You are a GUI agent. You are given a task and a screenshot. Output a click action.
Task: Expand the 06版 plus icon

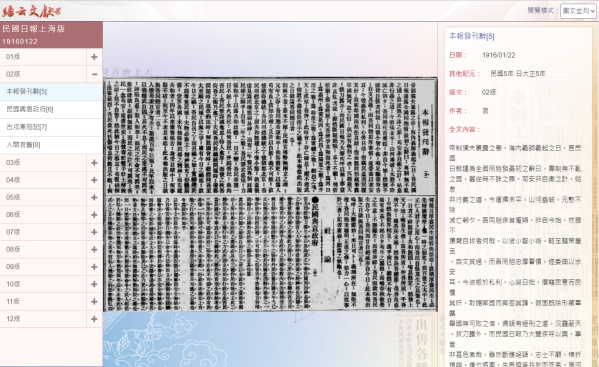coord(94,215)
